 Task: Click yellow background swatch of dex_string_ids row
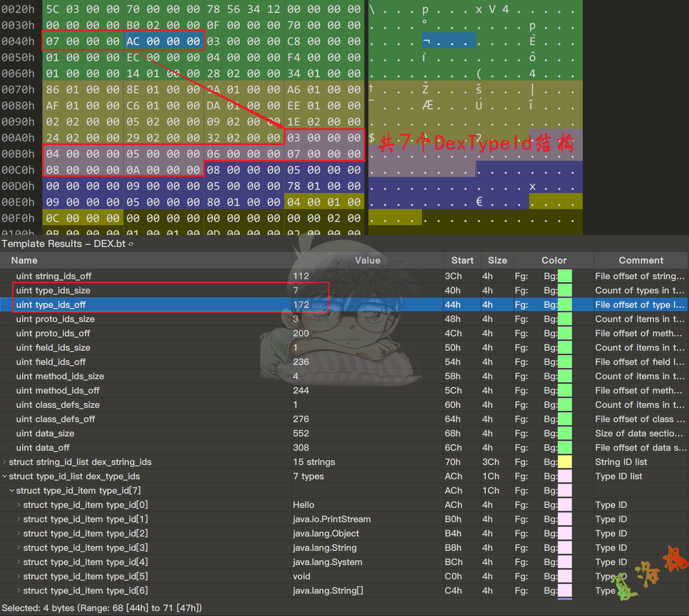point(565,462)
